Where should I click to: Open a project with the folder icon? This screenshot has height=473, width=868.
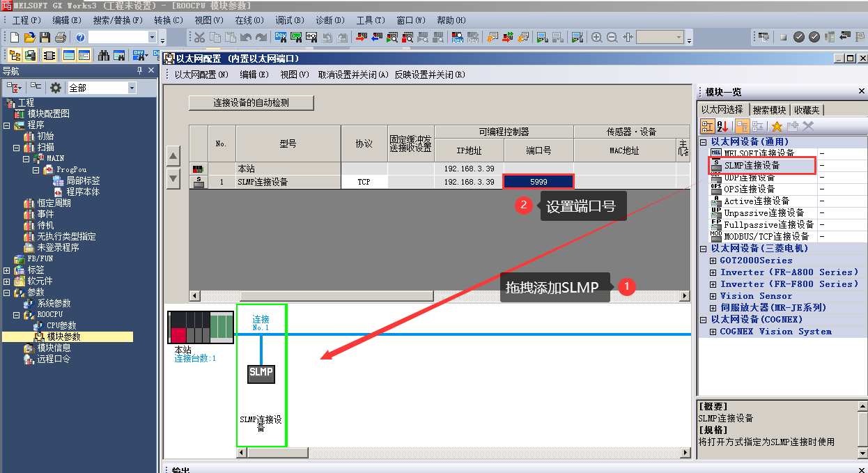[x=29, y=37]
